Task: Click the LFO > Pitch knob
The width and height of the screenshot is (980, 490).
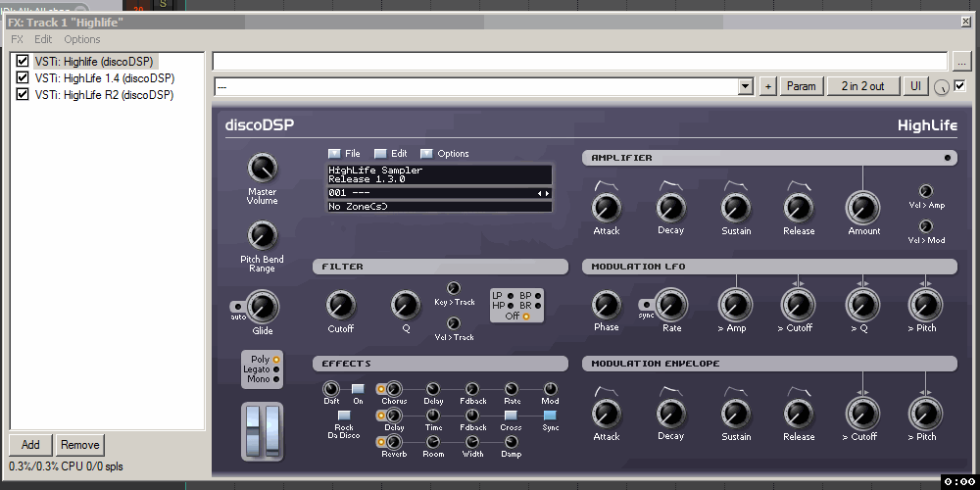Action: [926, 306]
